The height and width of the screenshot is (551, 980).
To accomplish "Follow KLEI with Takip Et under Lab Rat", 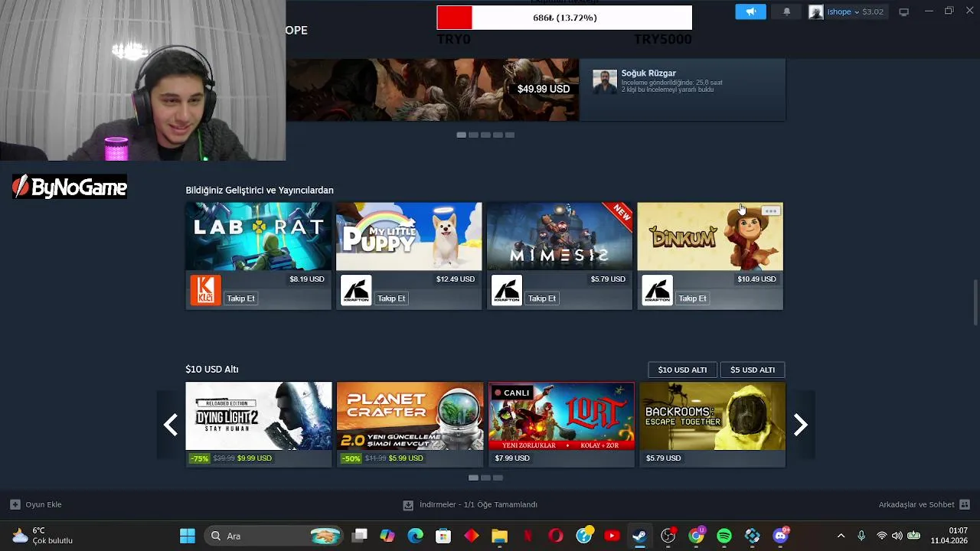I will (x=240, y=298).
